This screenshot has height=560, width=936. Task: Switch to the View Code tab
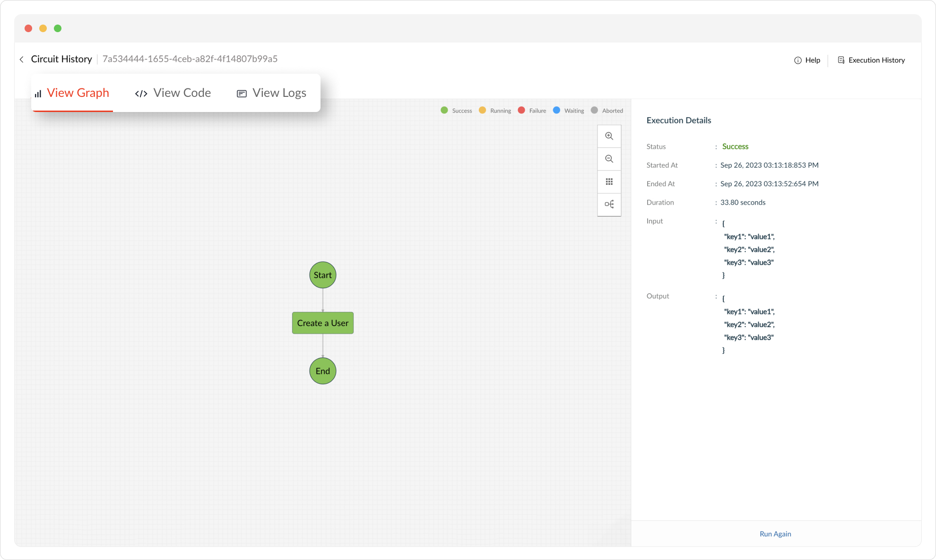[x=182, y=93]
